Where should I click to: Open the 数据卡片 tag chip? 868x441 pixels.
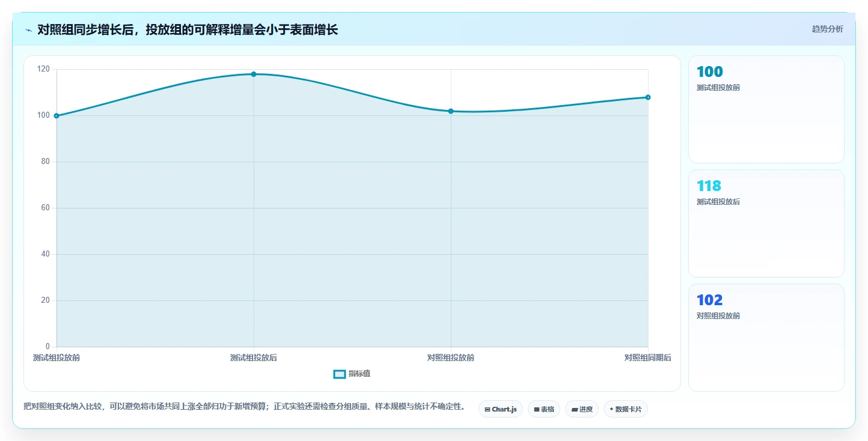(626, 409)
